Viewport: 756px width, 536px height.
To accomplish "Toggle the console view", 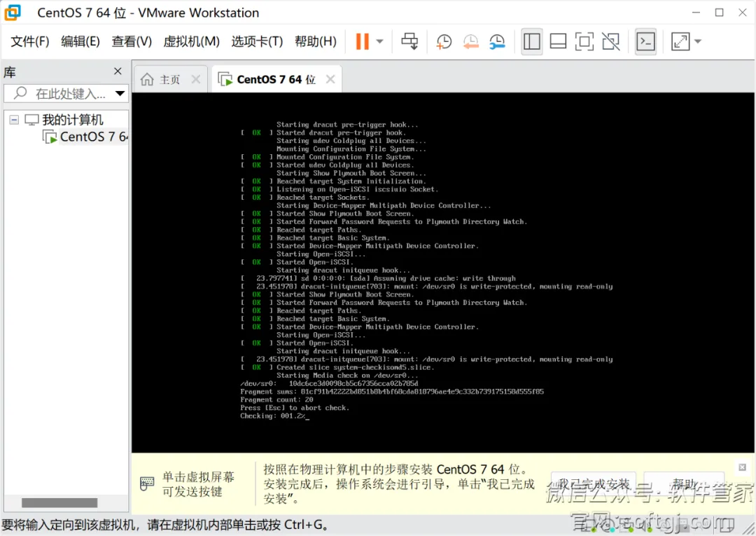I will 645,41.
